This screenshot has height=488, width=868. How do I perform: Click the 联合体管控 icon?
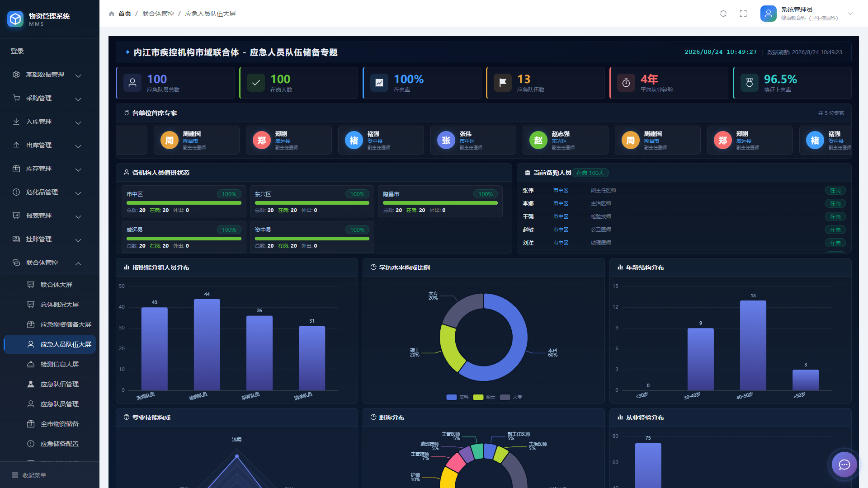pos(16,263)
